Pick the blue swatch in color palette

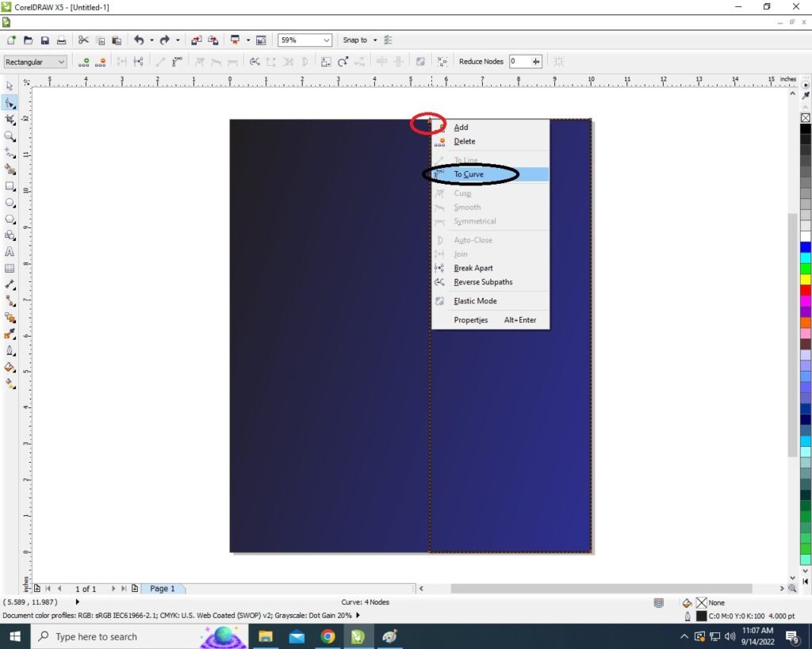click(x=806, y=247)
